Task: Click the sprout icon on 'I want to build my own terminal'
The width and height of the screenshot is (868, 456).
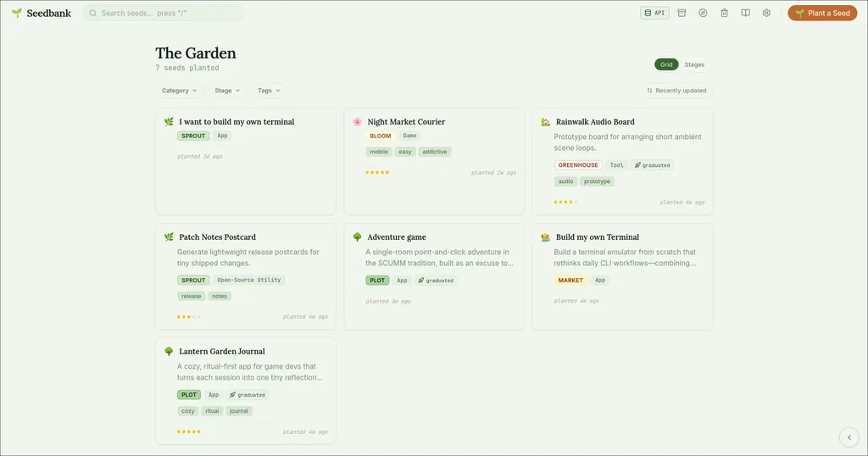Action: point(169,122)
